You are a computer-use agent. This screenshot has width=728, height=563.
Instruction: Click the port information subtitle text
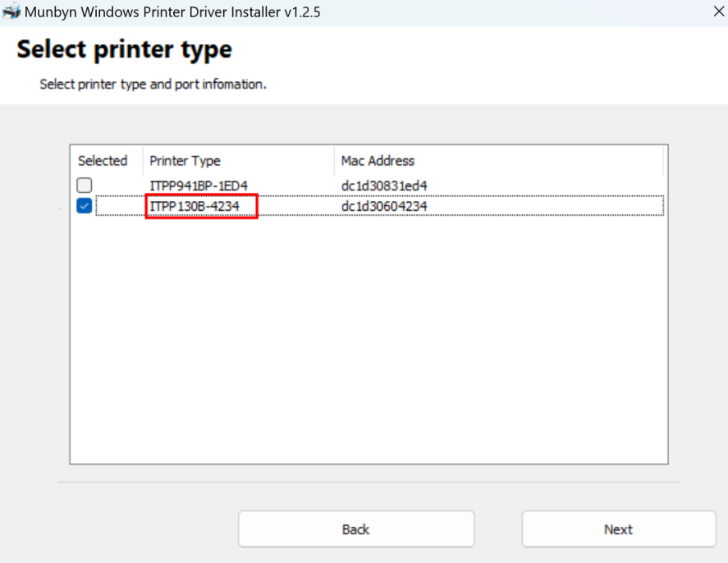tap(153, 85)
